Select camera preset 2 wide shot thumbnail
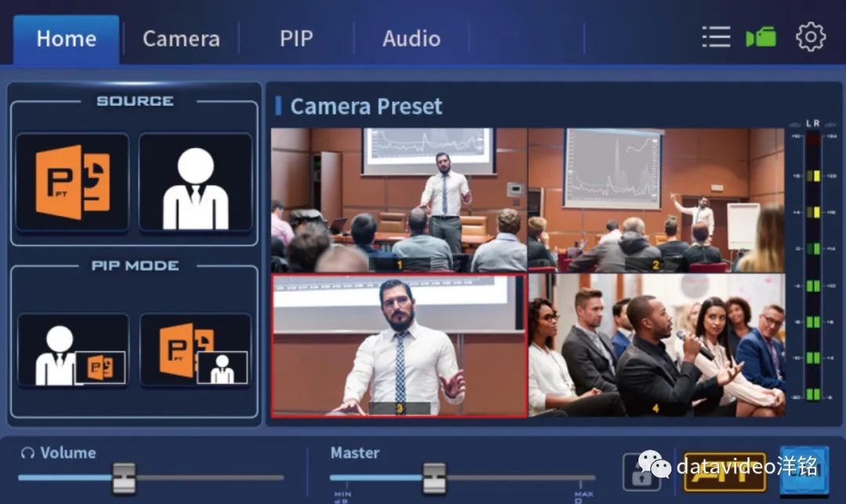 [x=656, y=200]
